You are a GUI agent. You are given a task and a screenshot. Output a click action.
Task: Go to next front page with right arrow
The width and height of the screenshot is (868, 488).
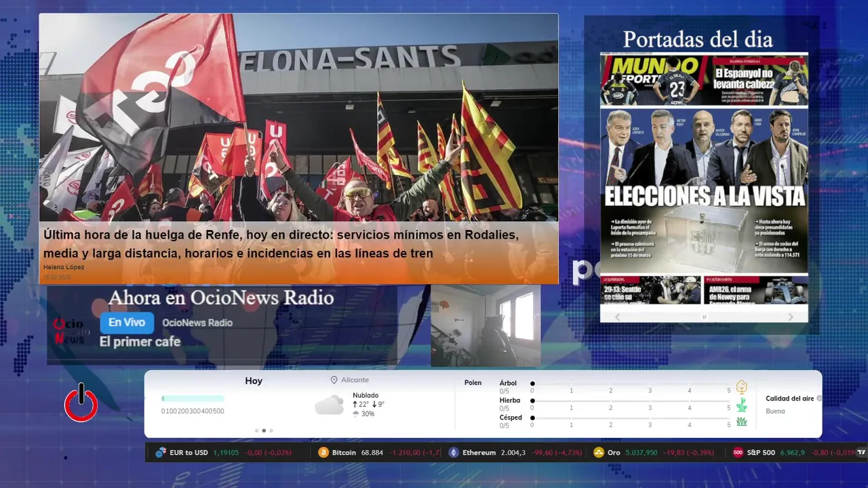791,317
